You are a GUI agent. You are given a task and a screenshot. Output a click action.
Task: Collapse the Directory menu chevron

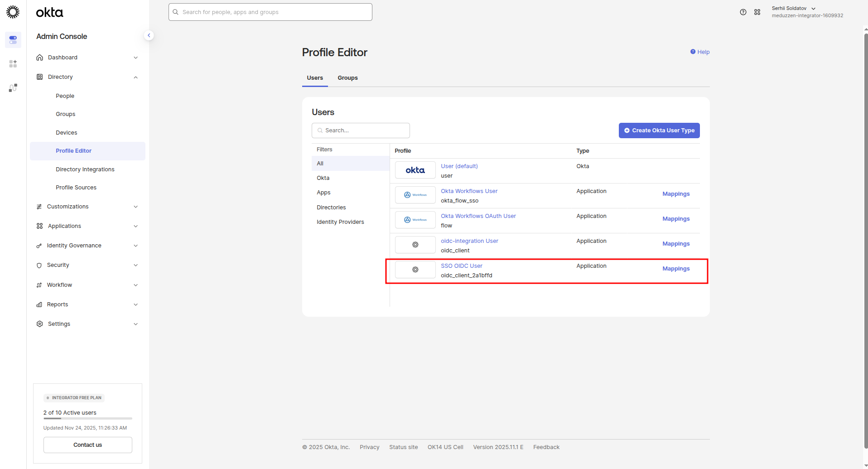tap(135, 77)
